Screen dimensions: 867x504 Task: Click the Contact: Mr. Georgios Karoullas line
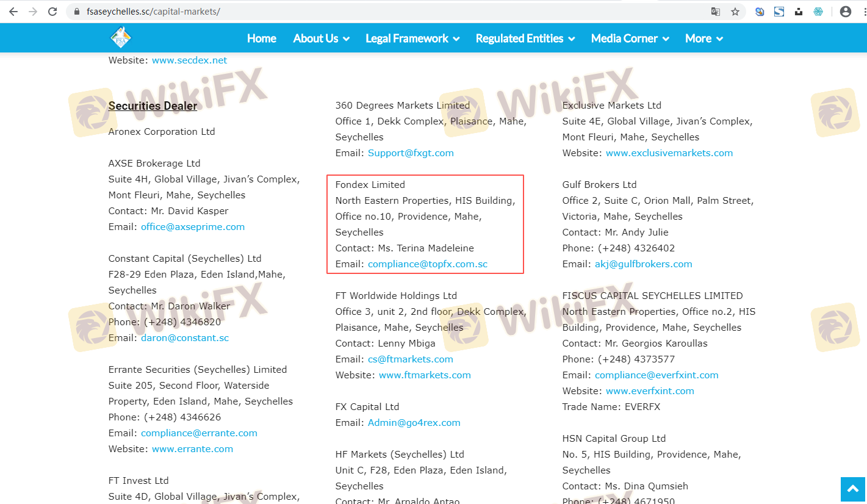coord(635,344)
